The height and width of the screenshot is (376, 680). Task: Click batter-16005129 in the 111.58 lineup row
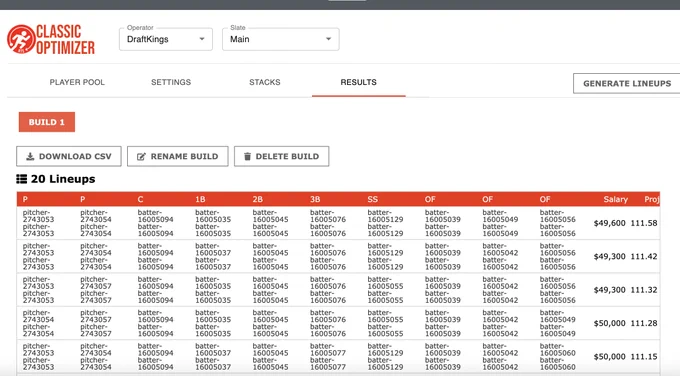(x=385, y=223)
